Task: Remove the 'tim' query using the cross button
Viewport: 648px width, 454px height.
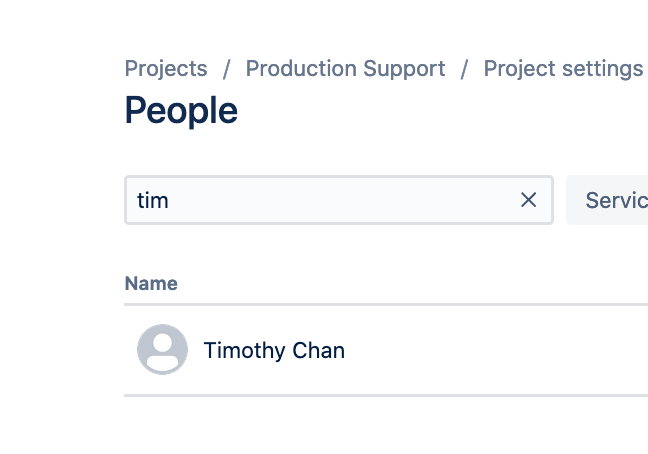Action: [528, 200]
